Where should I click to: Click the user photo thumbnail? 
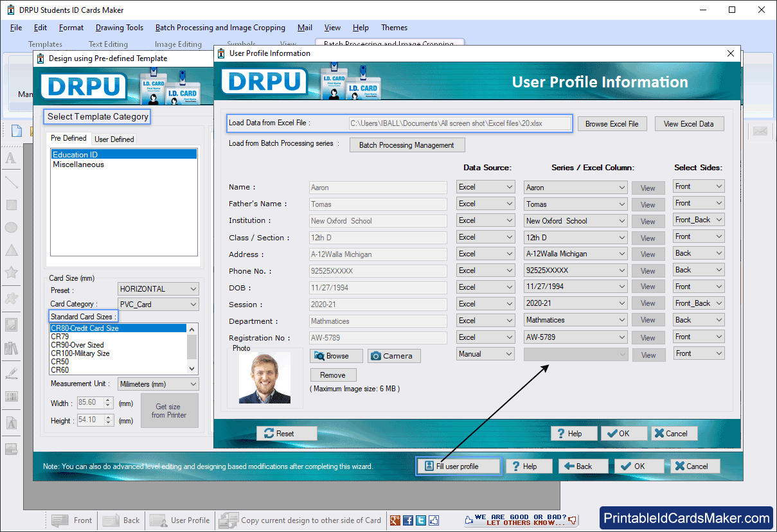click(265, 378)
